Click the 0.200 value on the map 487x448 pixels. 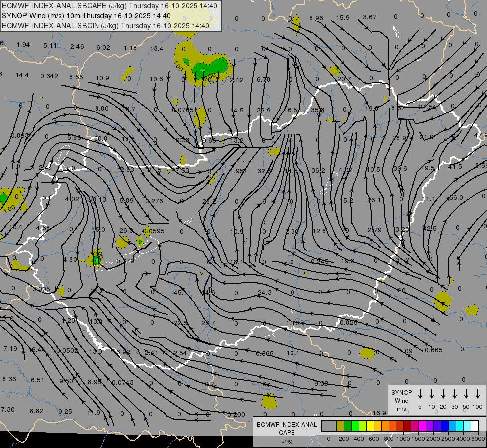236,415
